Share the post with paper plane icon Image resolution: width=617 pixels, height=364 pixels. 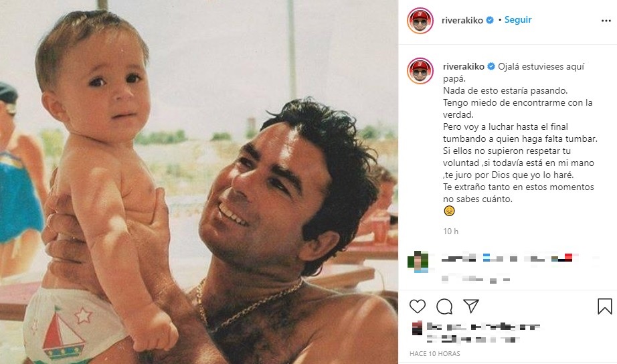click(x=471, y=306)
